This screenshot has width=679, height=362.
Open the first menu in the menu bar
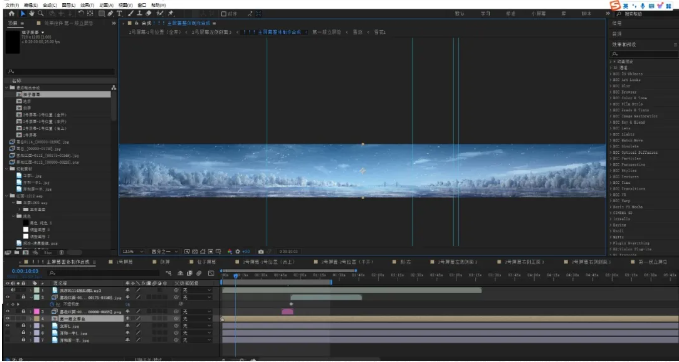[x=12, y=5]
